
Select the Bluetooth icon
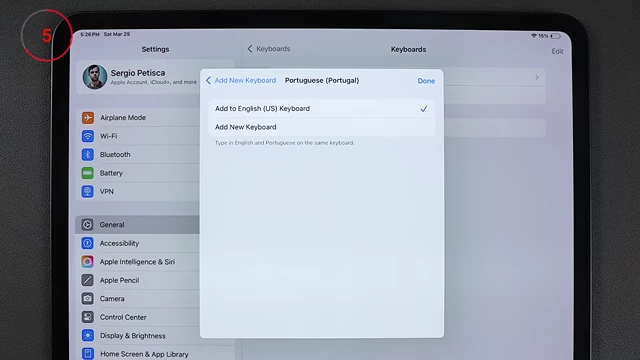tap(88, 154)
